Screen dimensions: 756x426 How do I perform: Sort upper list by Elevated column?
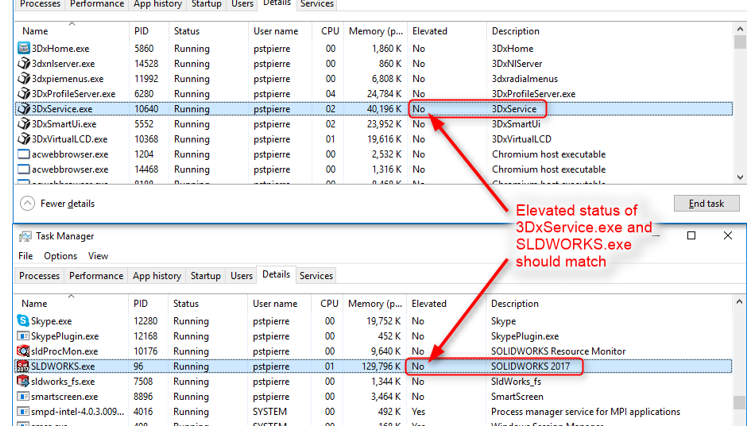point(447,31)
